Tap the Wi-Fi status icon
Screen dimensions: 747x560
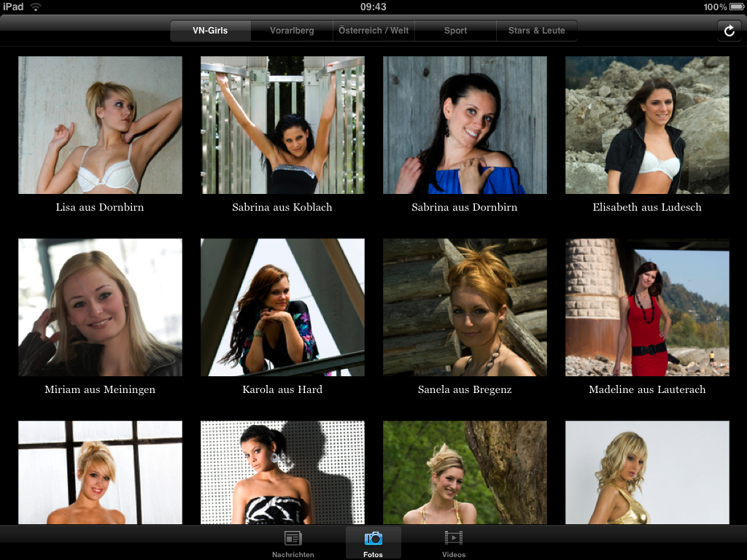point(36,7)
